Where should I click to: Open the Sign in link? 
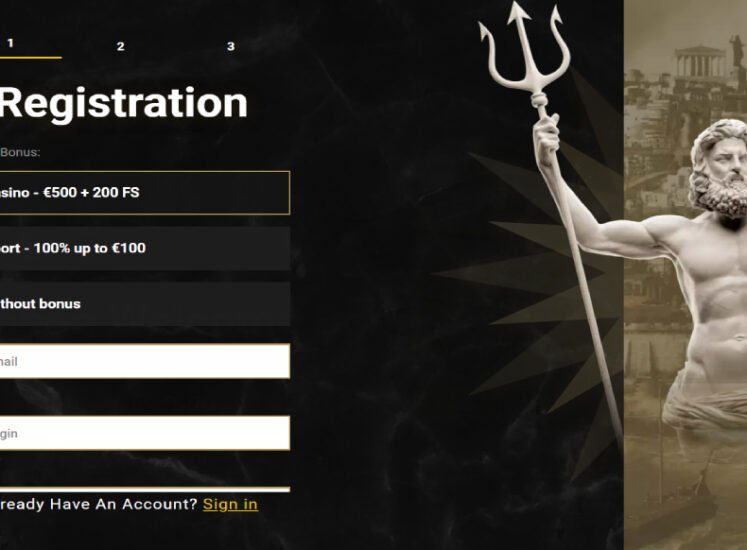pyautogui.click(x=231, y=504)
